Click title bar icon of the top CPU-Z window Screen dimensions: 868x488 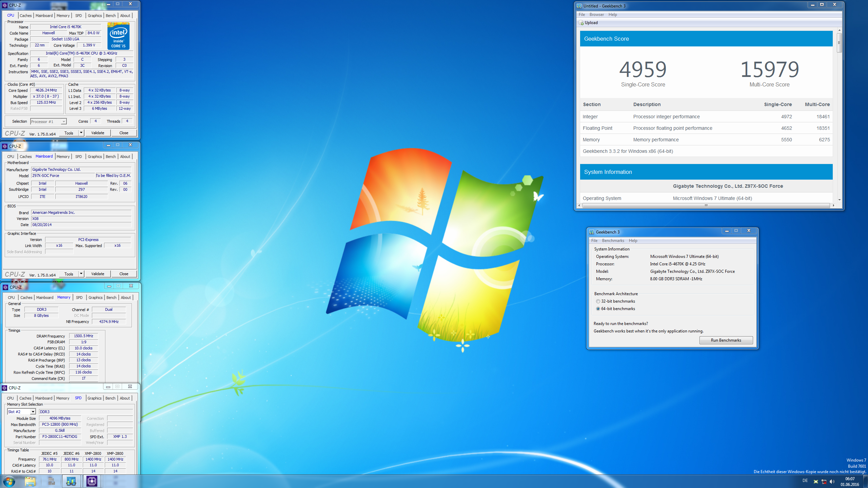click(x=5, y=5)
